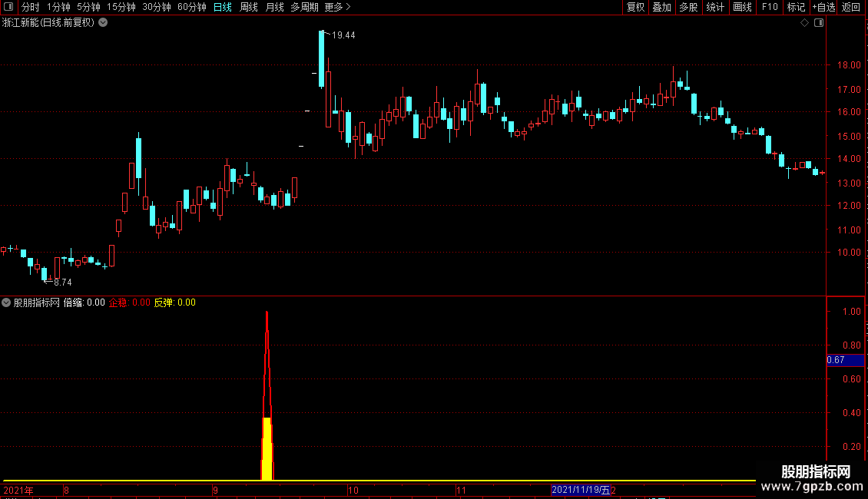Image resolution: width=868 pixels, height=499 pixels.
Task: Open the 多股 multi-stock view
Action: (689, 7)
